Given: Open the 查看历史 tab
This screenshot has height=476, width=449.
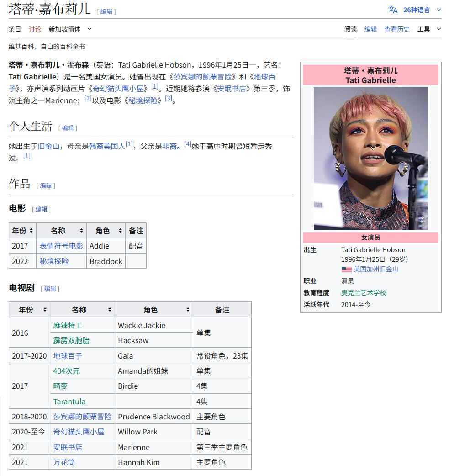Looking at the screenshot, I should (397, 29).
